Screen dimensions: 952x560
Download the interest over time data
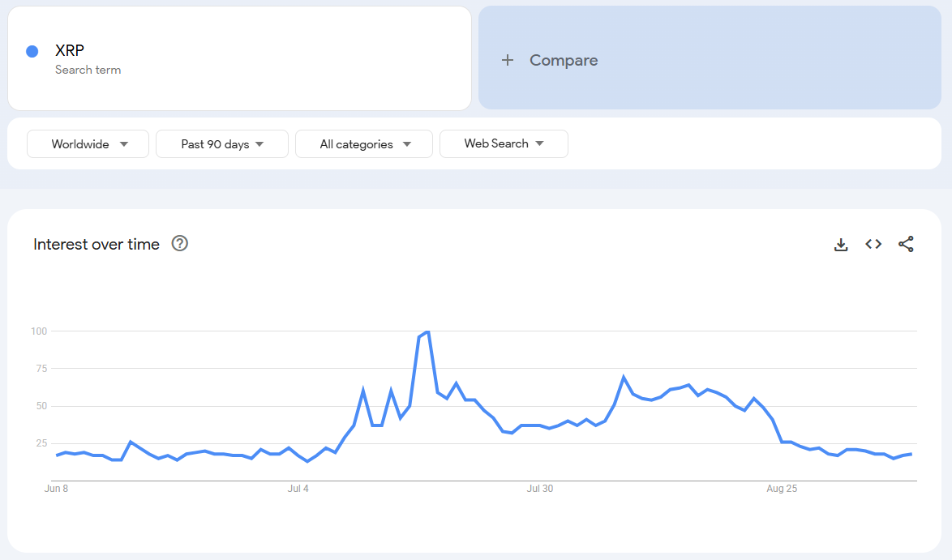coord(841,244)
